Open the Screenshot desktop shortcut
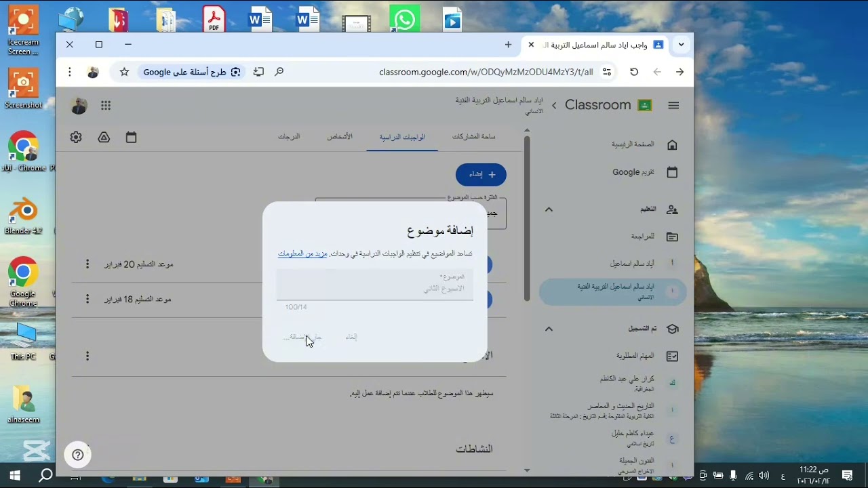The image size is (868, 488). [x=23, y=88]
